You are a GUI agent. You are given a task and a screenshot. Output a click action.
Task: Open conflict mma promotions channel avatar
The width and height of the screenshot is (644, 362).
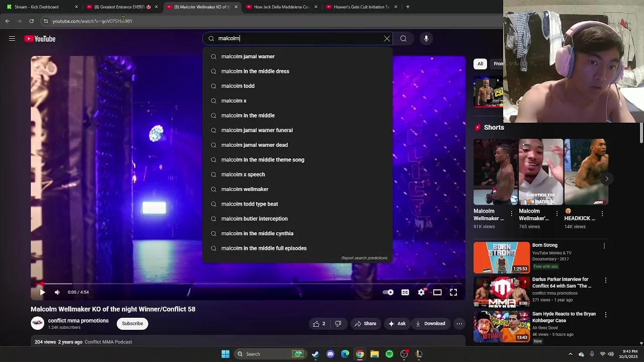point(37,323)
